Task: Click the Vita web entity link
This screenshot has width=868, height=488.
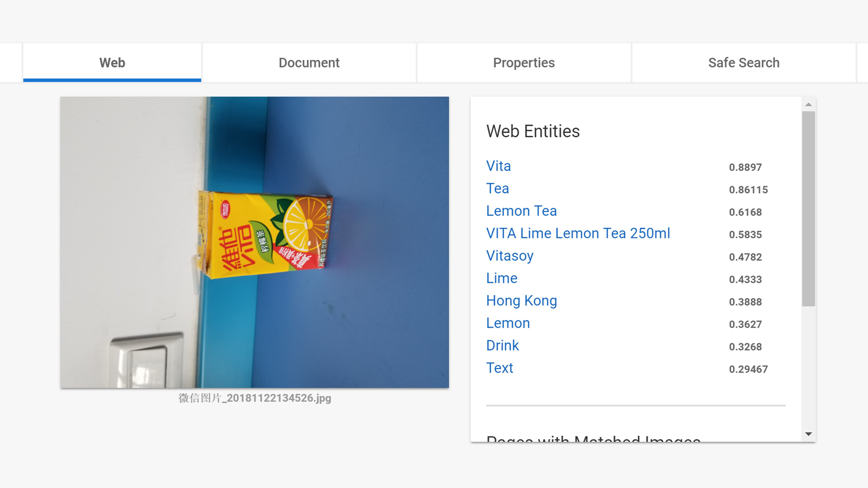Action: [x=498, y=166]
